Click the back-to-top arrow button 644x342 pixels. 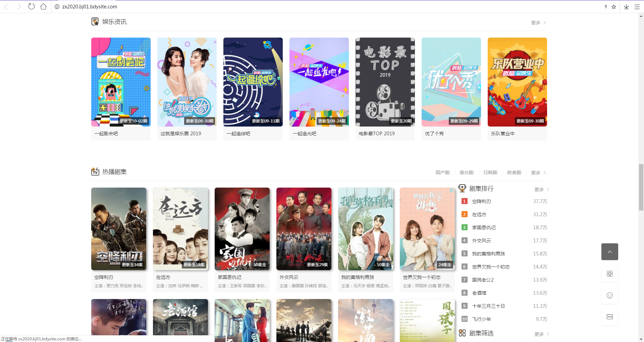[x=609, y=252]
